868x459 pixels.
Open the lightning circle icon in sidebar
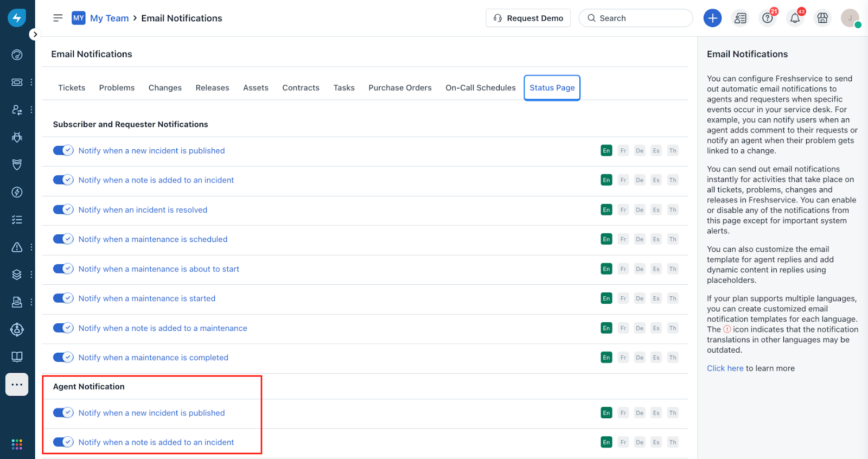coord(17,192)
